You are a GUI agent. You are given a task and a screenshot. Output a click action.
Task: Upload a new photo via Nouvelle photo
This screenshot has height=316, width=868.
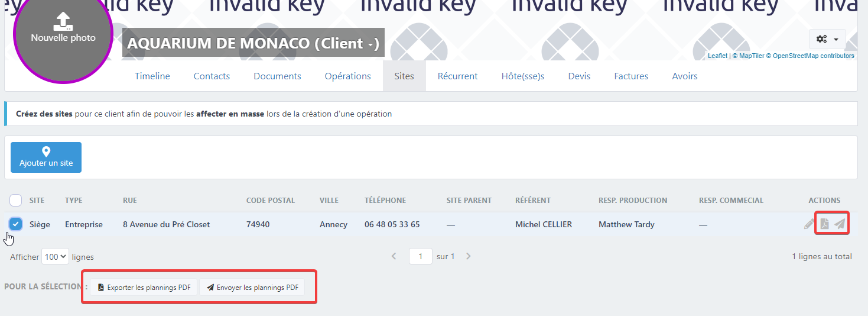pos(63,31)
